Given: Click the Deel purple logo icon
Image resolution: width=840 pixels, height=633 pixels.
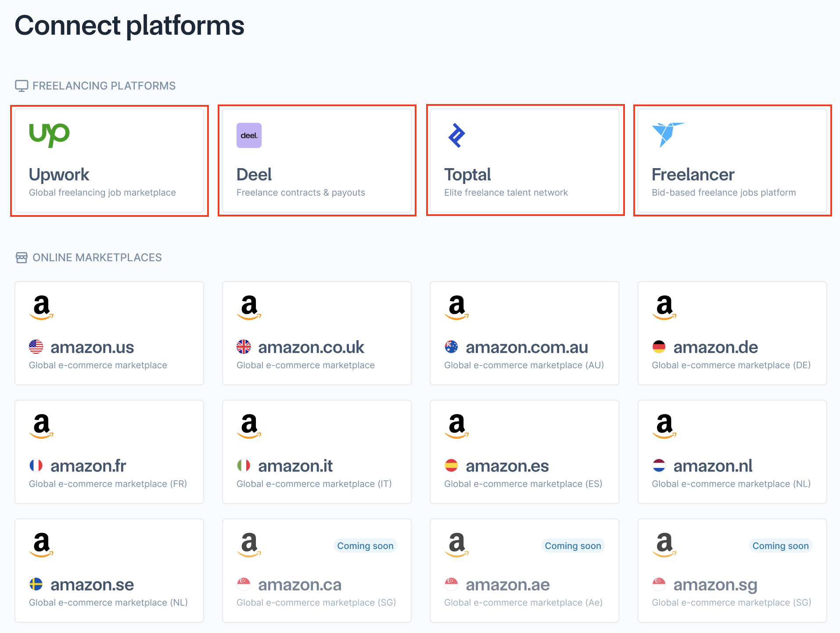Looking at the screenshot, I should tap(248, 135).
